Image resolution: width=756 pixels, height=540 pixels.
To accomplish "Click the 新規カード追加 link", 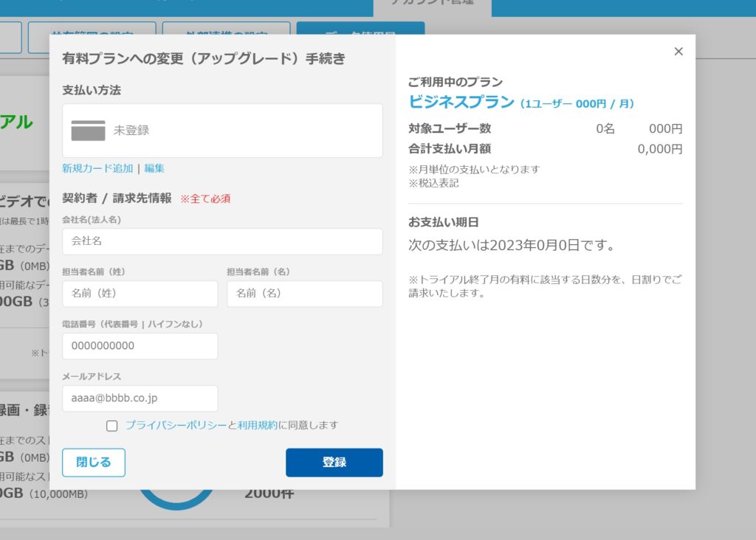I will [x=97, y=168].
